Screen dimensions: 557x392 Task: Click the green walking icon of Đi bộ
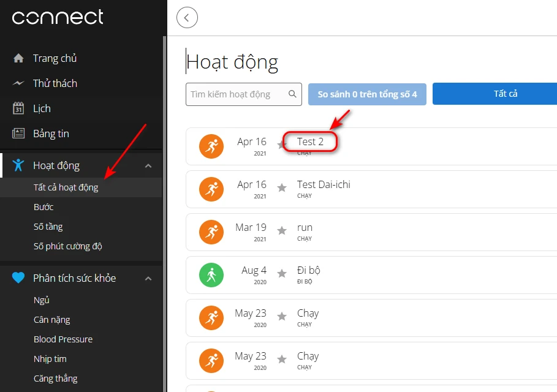(x=211, y=275)
